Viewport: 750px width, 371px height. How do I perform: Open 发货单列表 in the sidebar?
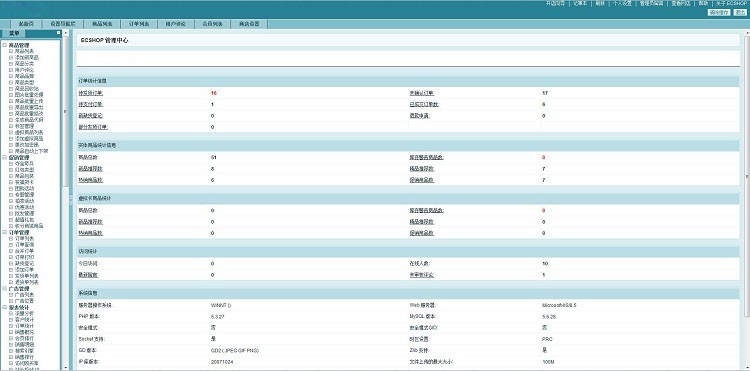26,275
